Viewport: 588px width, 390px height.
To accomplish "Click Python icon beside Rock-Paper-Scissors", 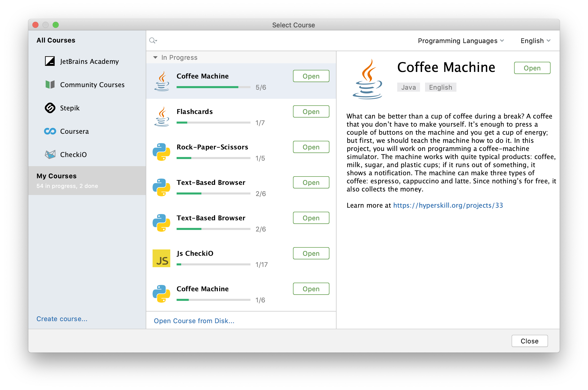I will click(x=161, y=152).
